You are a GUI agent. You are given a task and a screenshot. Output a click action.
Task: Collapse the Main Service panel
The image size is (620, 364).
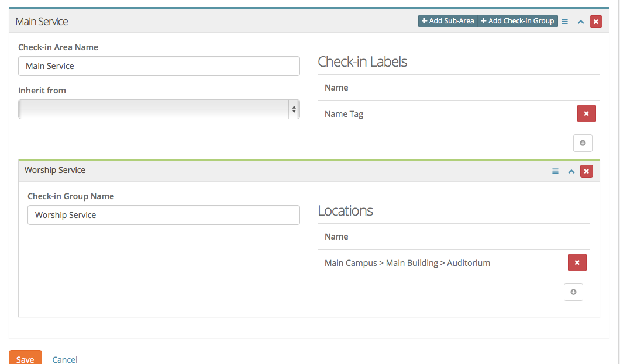pyautogui.click(x=580, y=21)
